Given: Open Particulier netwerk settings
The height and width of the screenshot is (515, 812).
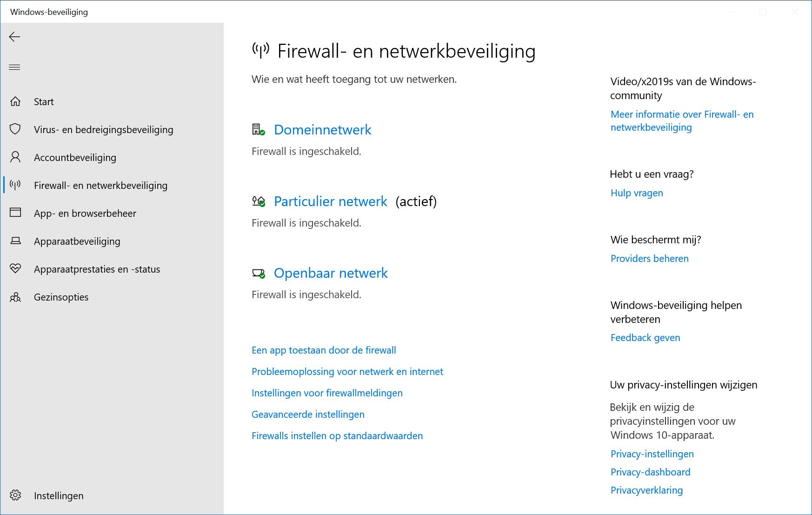Looking at the screenshot, I should 330,201.
